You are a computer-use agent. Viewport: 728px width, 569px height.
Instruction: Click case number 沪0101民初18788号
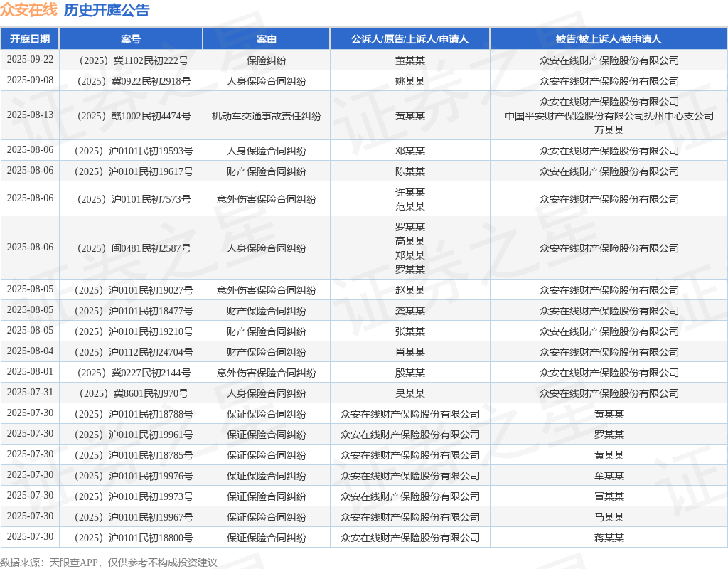click(134, 414)
